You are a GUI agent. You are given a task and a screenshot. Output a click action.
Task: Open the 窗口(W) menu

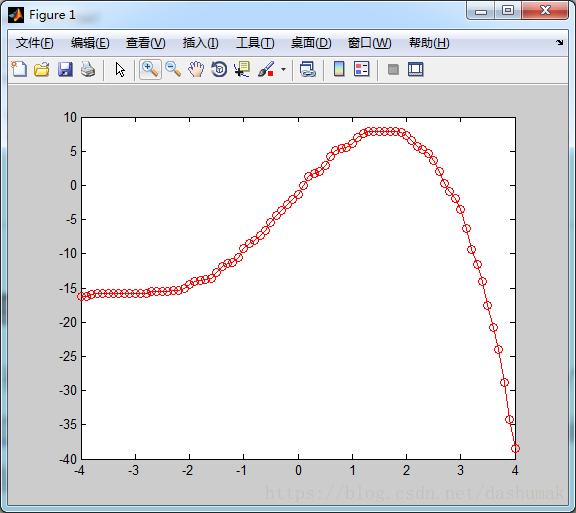[369, 43]
